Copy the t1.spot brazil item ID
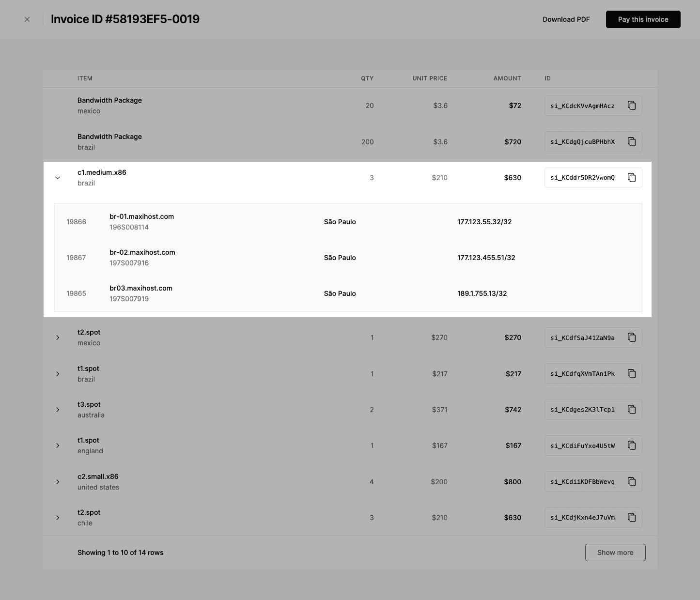Screen dimensions: 700x600 click(632, 373)
